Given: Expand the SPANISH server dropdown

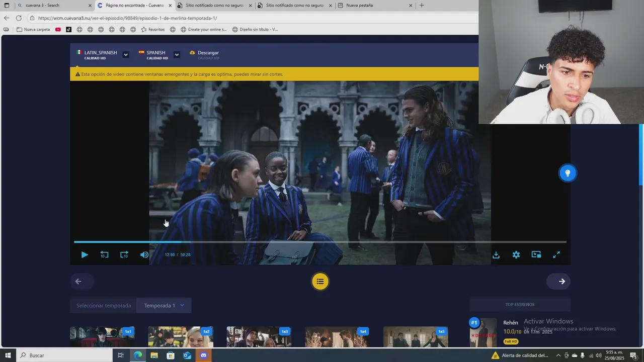Looking at the screenshot, I should click(x=177, y=55).
